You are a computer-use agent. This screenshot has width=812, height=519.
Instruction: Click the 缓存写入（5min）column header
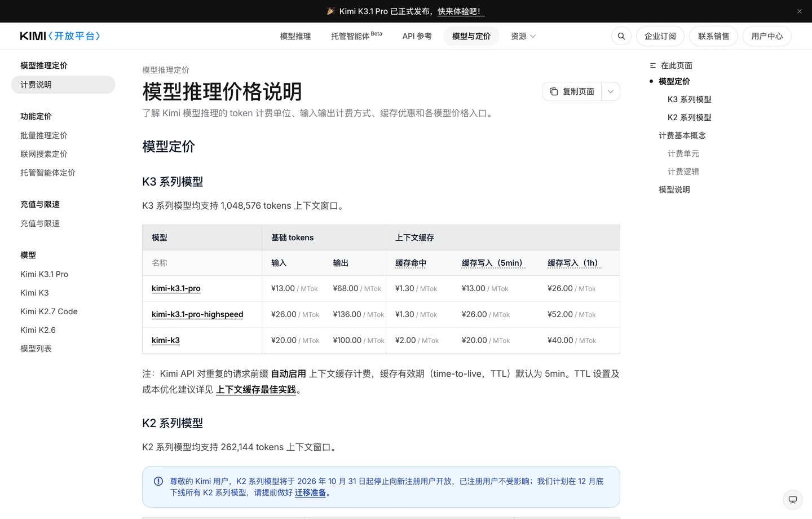(x=493, y=263)
